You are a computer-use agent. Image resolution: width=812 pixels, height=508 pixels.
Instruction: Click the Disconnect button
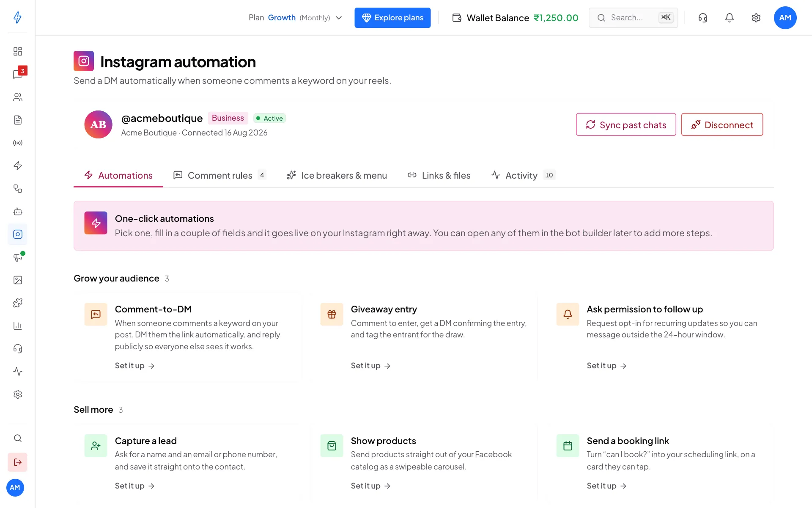pos(722,124)
